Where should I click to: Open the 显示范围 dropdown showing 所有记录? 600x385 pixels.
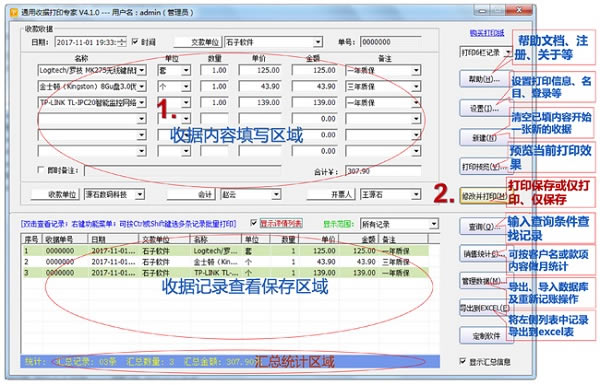pyautogui.click(x=433, y=224)
